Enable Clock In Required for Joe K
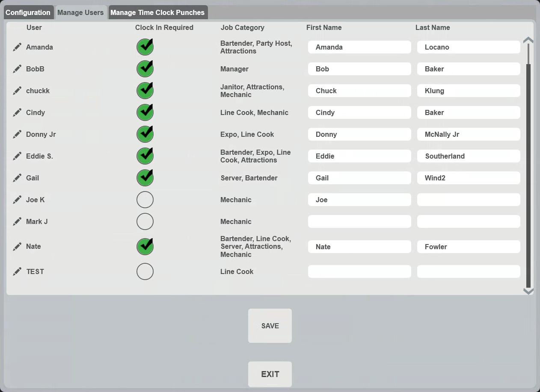This screenshot has width=540, height=392. [145, 200]
